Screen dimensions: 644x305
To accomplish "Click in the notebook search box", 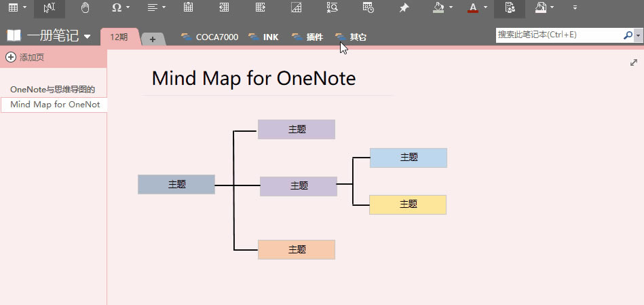I will tap(558, 35).
